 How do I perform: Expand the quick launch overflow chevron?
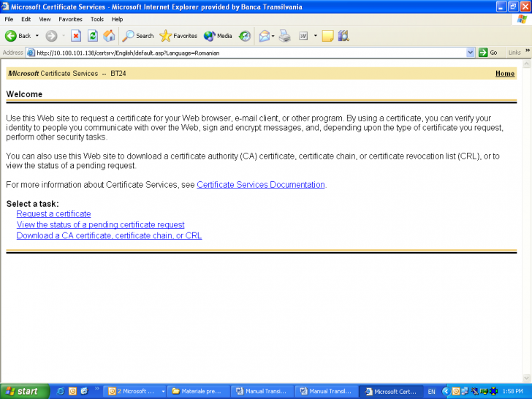point(96,389)
